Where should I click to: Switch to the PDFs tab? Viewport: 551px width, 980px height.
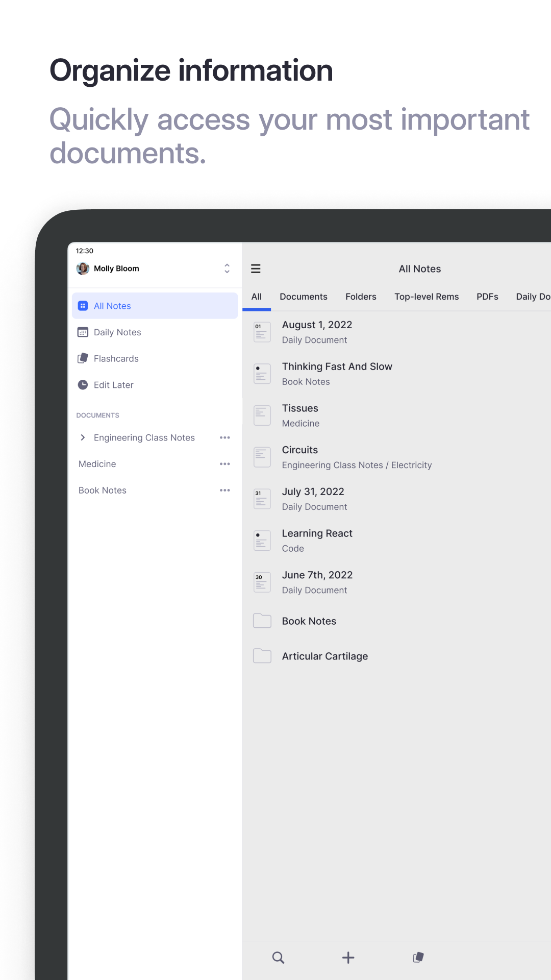487,297
